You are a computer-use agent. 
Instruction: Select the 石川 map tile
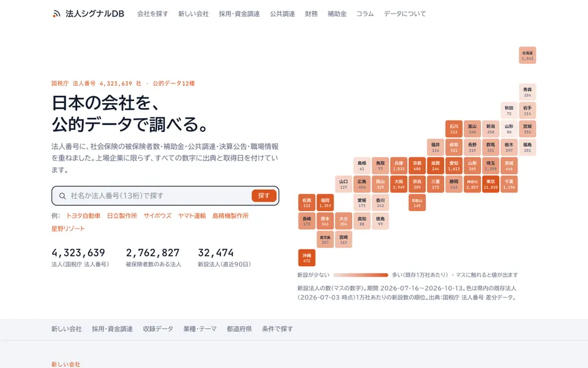(x=454, y=129)
